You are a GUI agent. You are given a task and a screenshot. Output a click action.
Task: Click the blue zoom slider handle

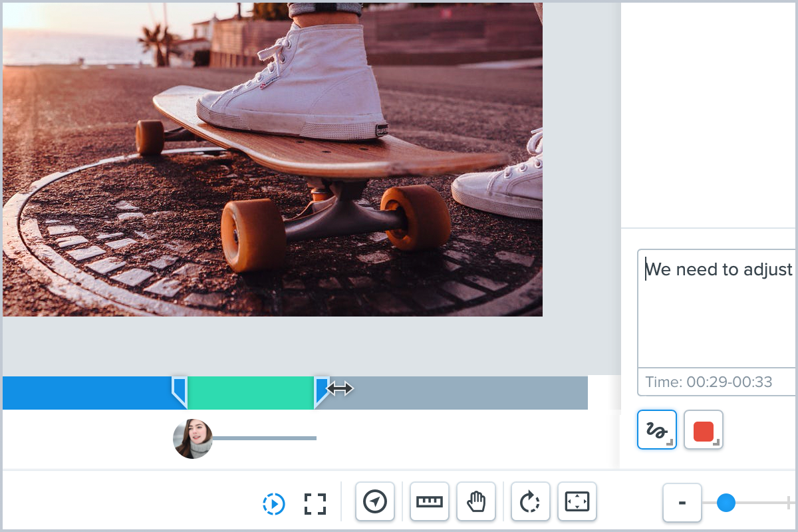(726, 503)
